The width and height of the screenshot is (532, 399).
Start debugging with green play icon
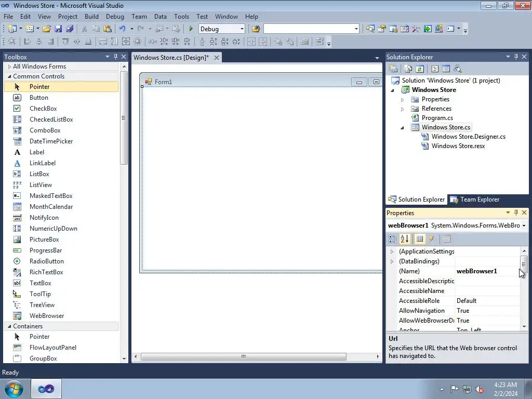coord(191,29)
